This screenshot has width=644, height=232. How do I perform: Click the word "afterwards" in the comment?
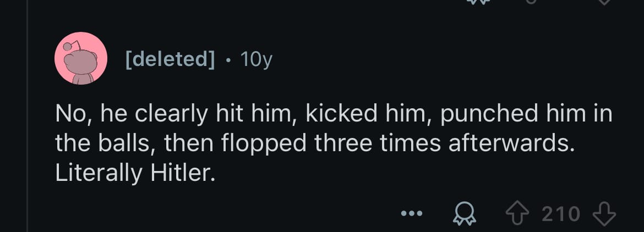(x=510, y=144)
